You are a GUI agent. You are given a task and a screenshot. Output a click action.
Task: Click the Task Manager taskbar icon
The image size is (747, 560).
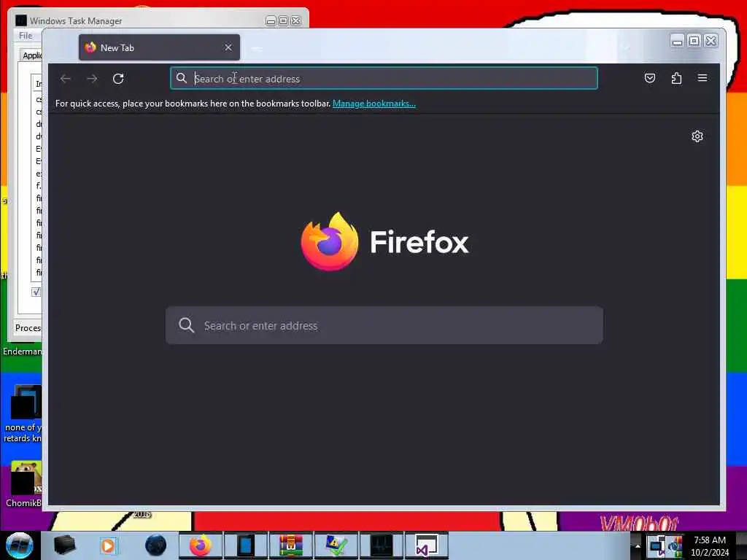(x=381, y=545)
